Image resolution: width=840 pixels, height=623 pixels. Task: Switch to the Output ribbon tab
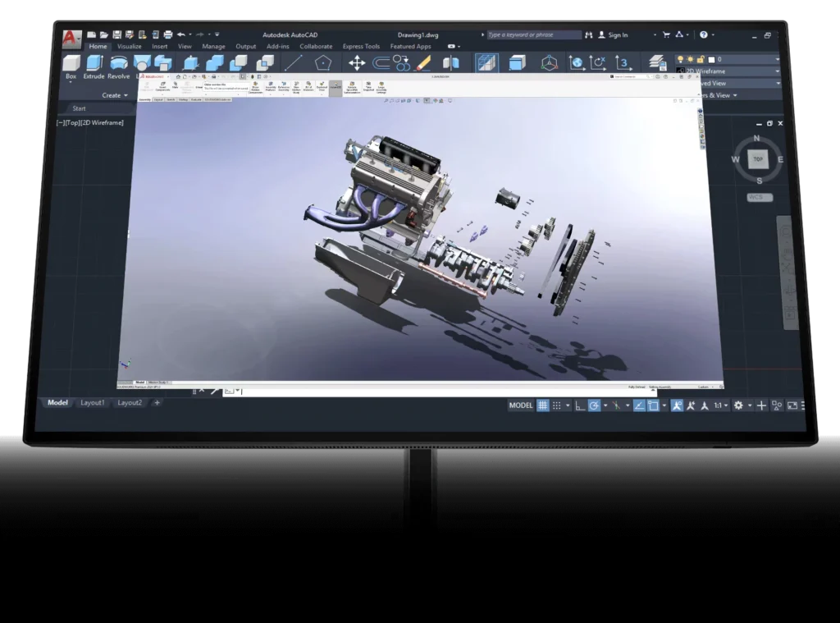(x=246, y=47)
